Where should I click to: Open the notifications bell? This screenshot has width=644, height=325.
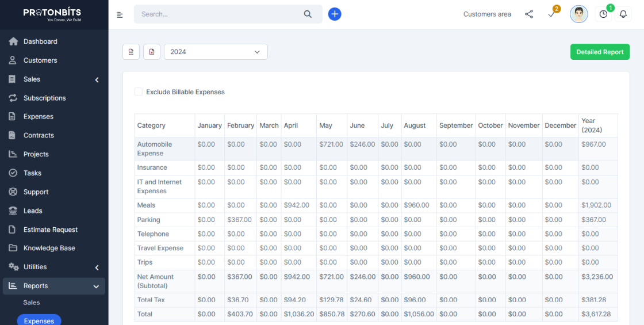pyautogui.click(x=623, y=14)
